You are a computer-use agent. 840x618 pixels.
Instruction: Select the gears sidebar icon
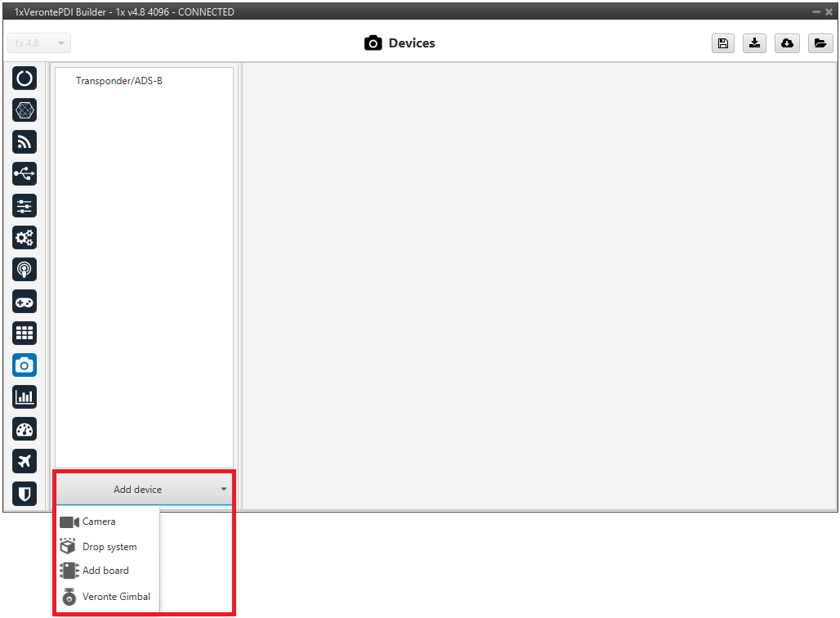(25, 238)
